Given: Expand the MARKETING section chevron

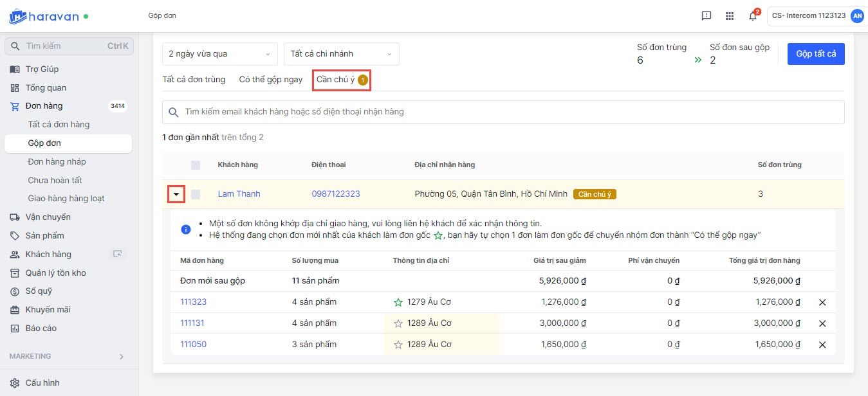Looking at the screenshot, I should [122, 356].
